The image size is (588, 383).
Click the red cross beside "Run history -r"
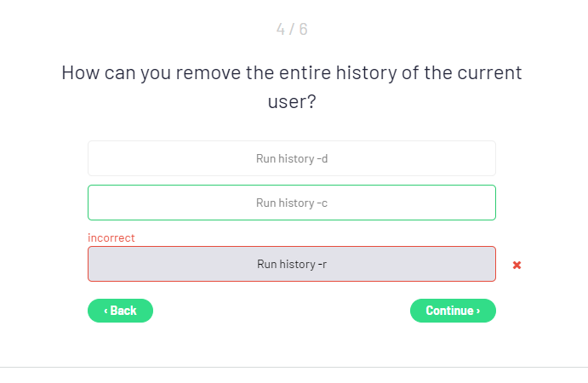click(517, 265)
